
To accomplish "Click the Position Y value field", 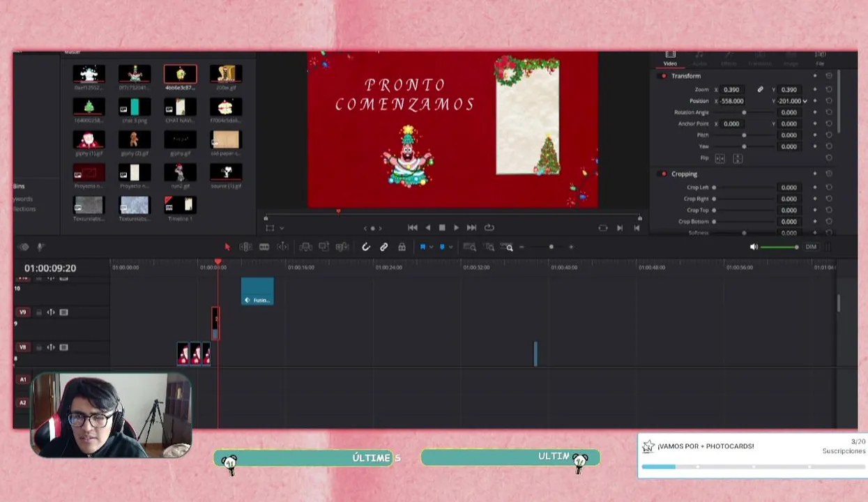I will 790,101.
